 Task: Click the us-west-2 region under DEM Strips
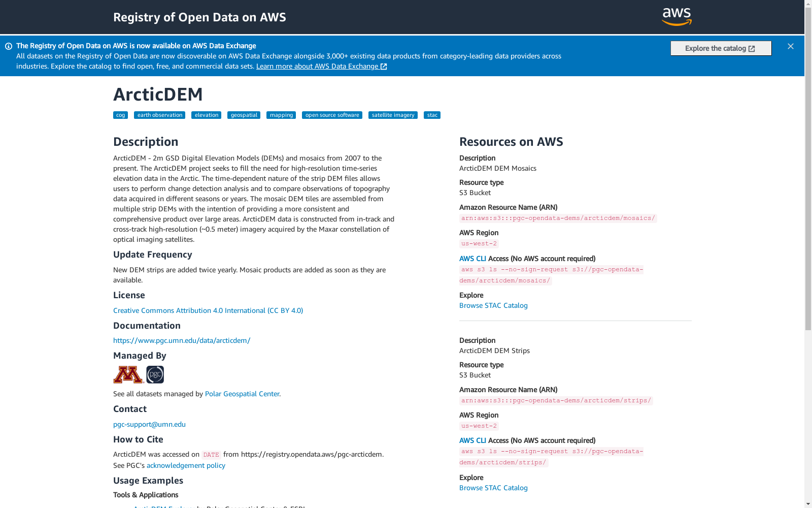tap(479, 426)
